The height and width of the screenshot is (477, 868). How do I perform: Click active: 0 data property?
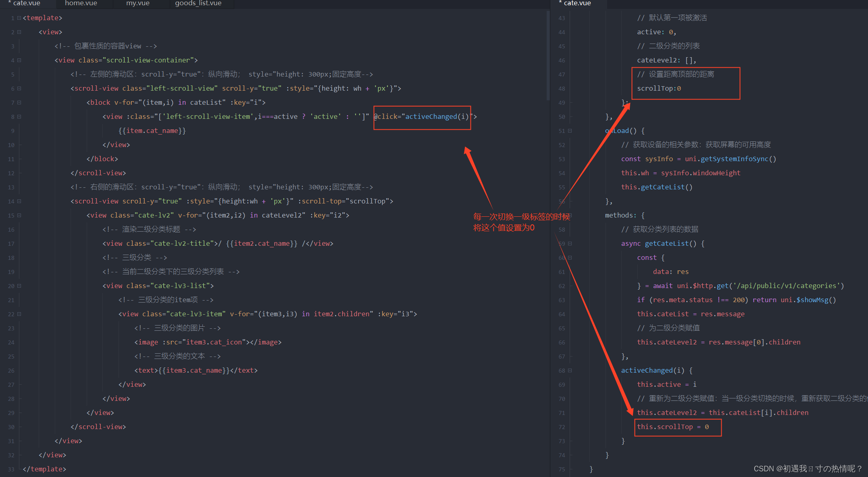(x=656, y=32)
